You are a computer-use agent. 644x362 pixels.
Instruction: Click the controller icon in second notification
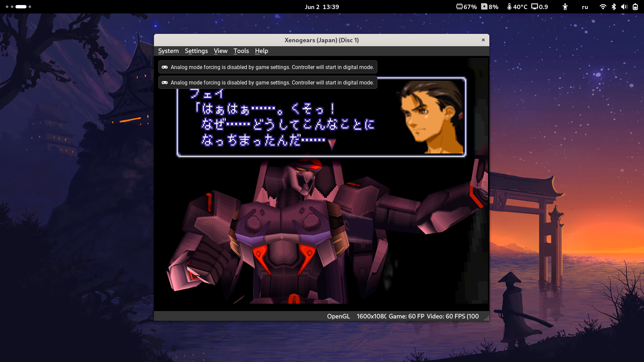pos(165,82)
